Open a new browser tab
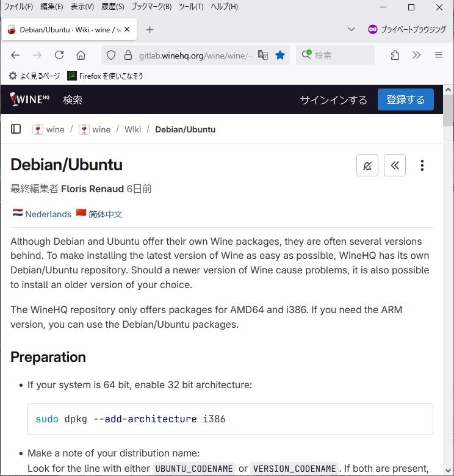This screenshot has height=476, width=454. [x=150, y=29]
